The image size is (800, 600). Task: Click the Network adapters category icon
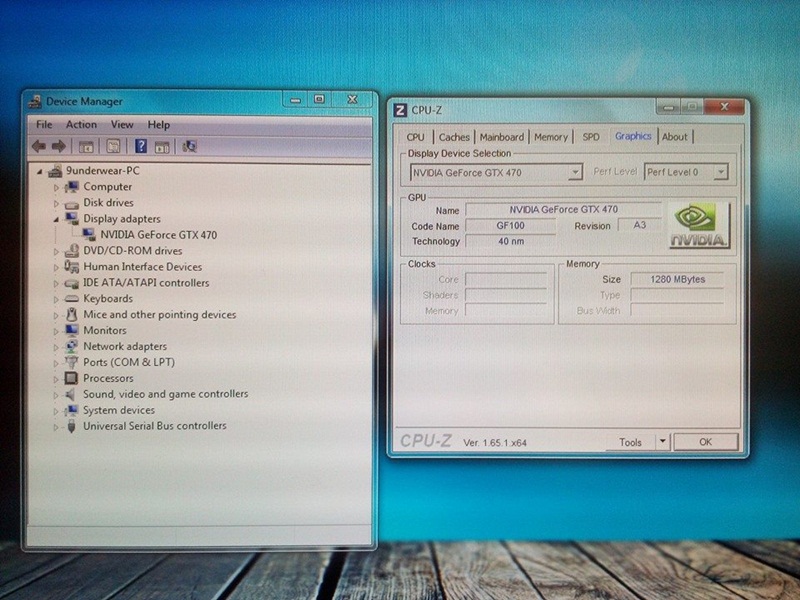click(71, 346)
